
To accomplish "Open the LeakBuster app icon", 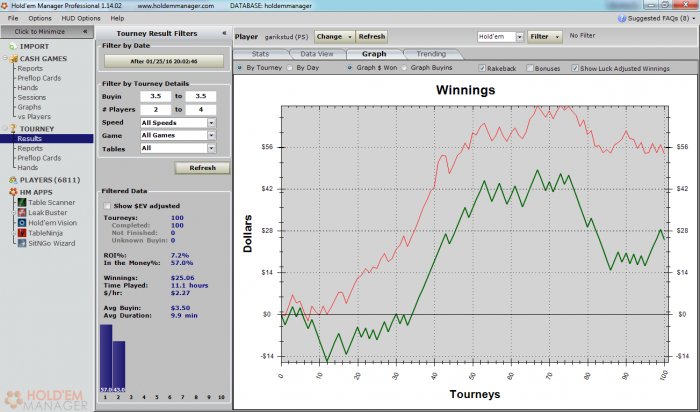I will pyautogui.click(x=22, y=212).
